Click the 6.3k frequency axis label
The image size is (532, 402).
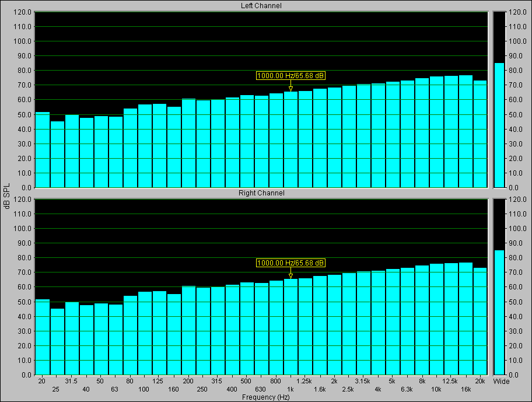[407, 389]
